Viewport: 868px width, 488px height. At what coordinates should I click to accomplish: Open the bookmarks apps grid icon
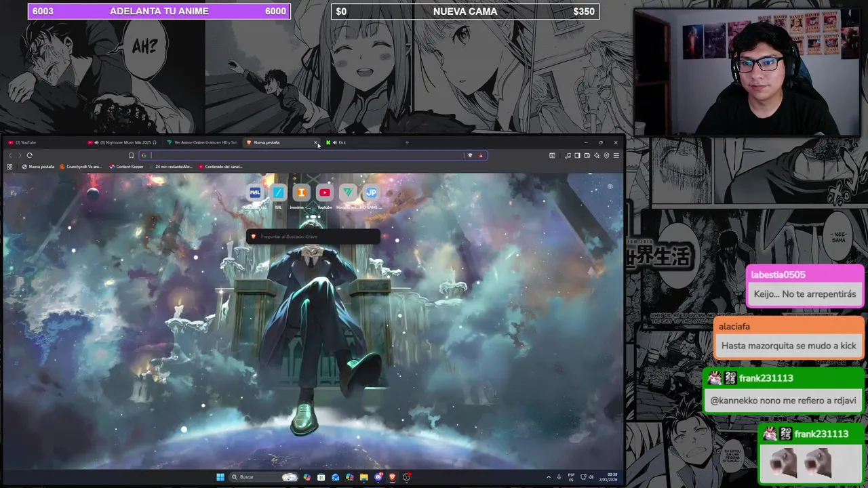(x=9, y=167)
